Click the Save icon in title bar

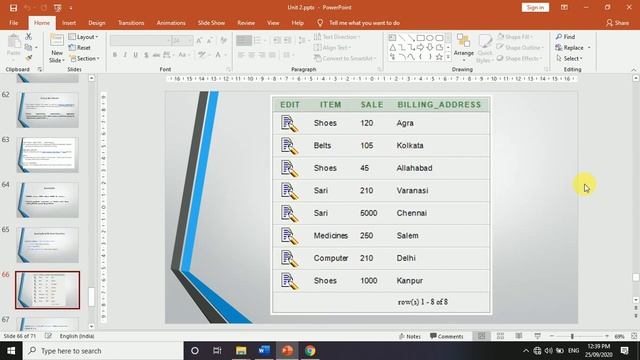coord(13,8)
